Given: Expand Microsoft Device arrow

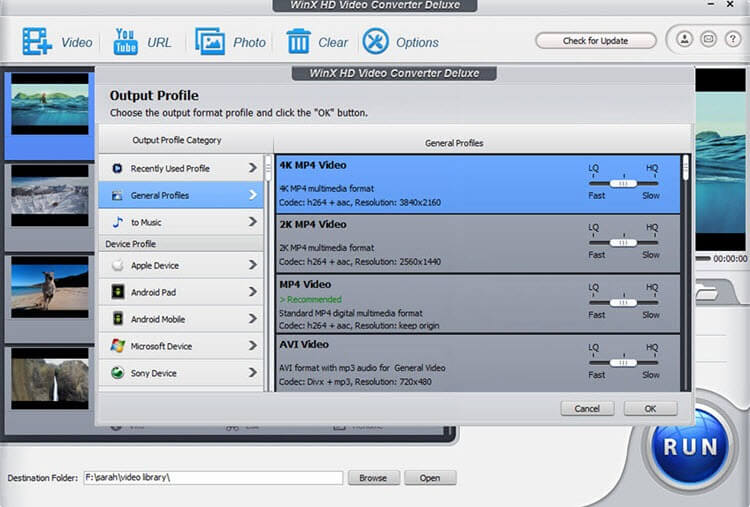Looking at the screenshot, I should pos(253,345).
